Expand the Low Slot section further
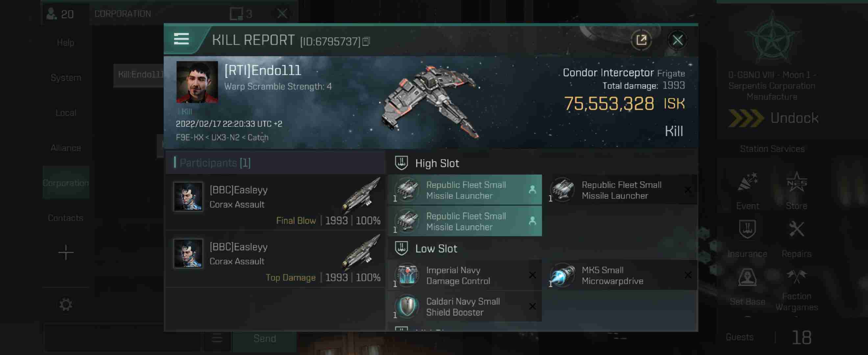 [436, 249]
